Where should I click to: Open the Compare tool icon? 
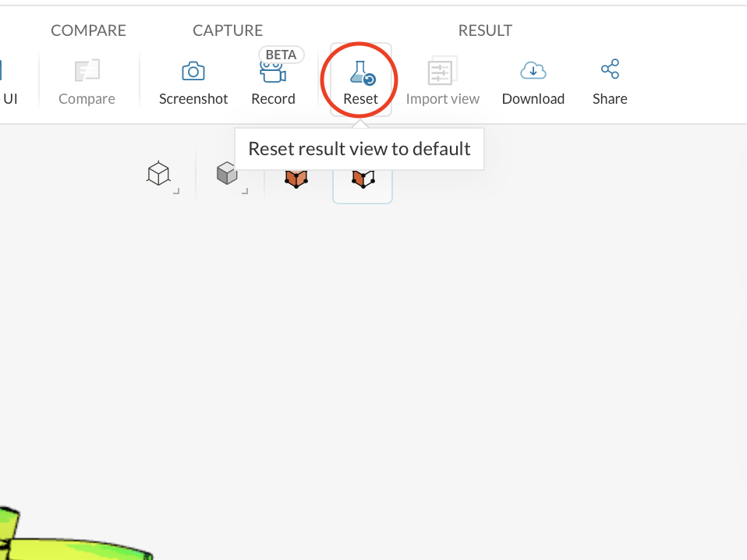[x=87, y=70]
